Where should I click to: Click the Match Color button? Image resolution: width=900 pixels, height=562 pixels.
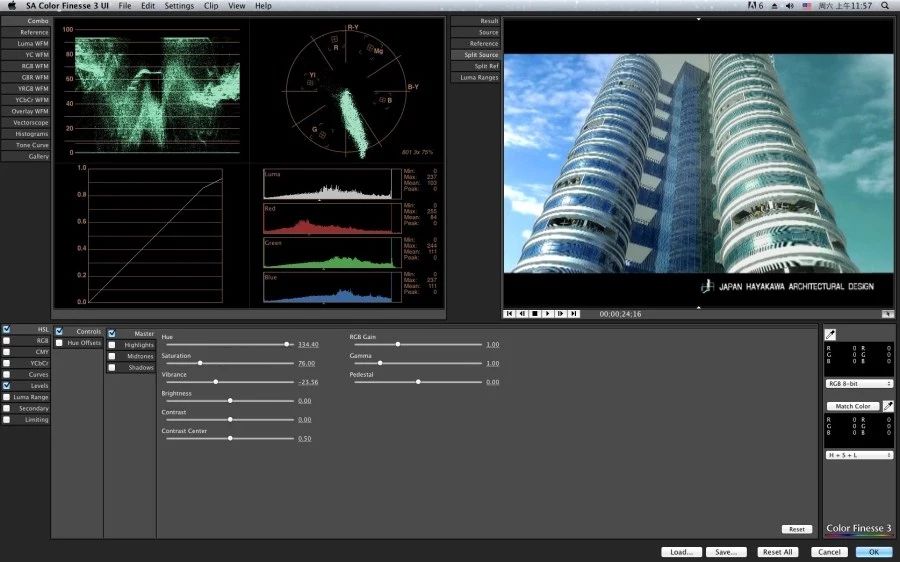853,406
